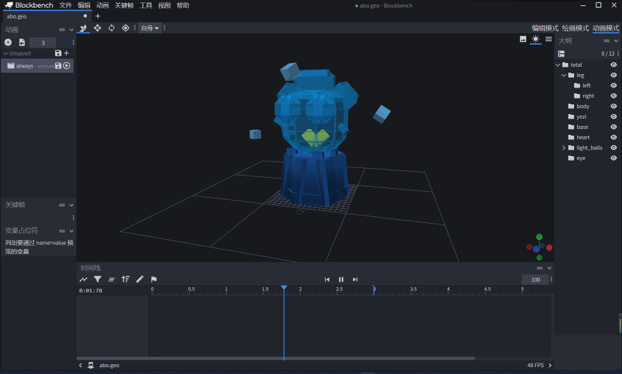Toggle the graph editor in timeline

pos(83,279)
